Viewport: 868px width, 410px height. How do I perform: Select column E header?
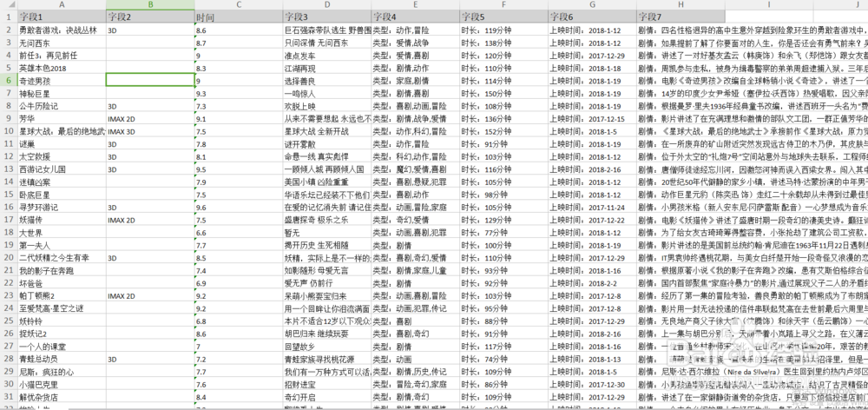(415, 4)
